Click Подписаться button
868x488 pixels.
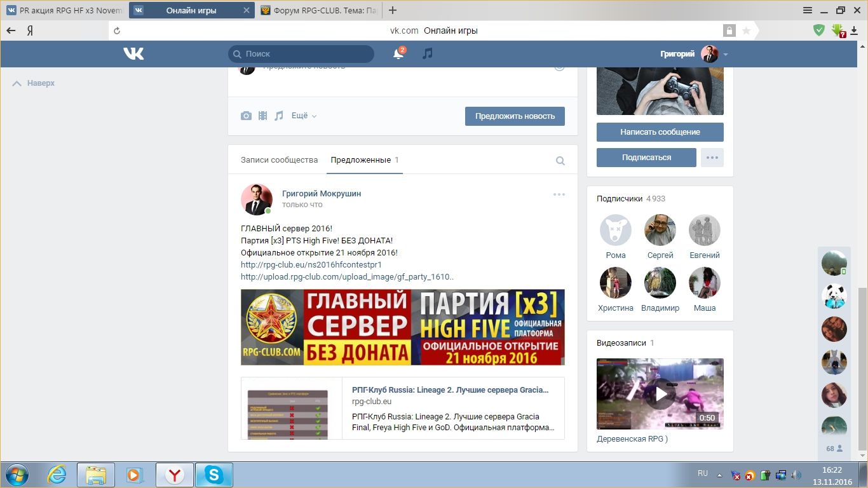click(x=646, y=158)
